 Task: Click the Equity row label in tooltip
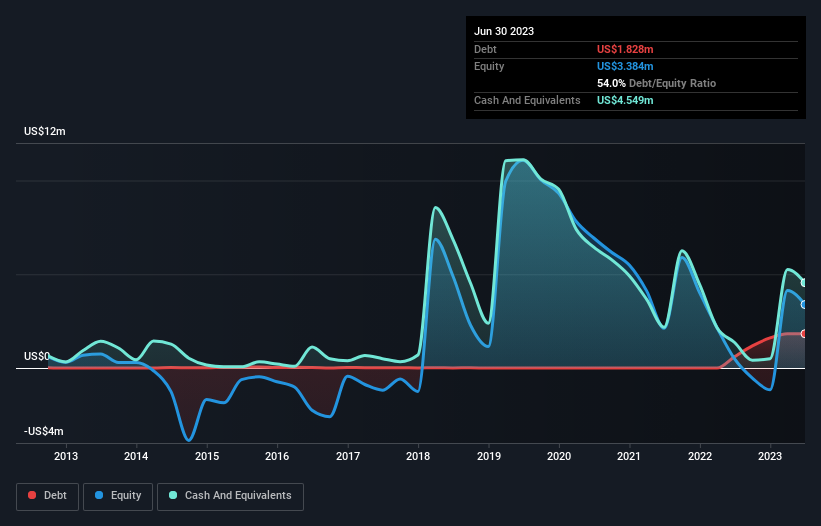[x=489, y=66]
